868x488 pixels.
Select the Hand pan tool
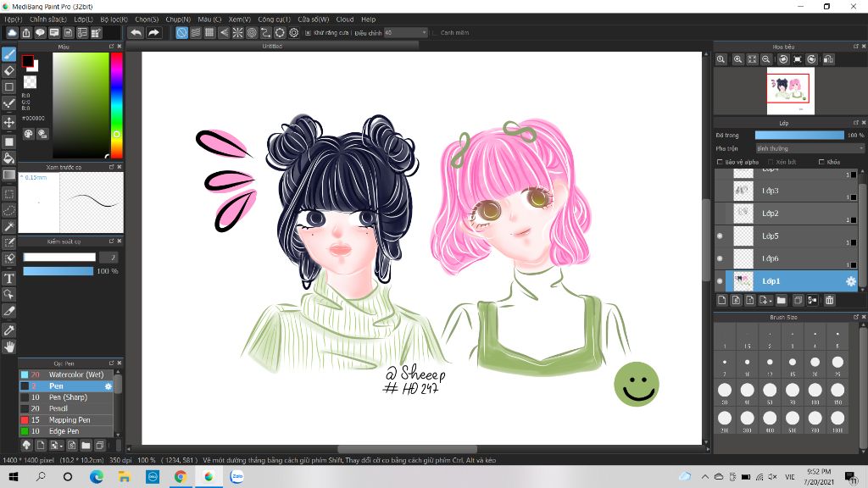pos(8,347)
